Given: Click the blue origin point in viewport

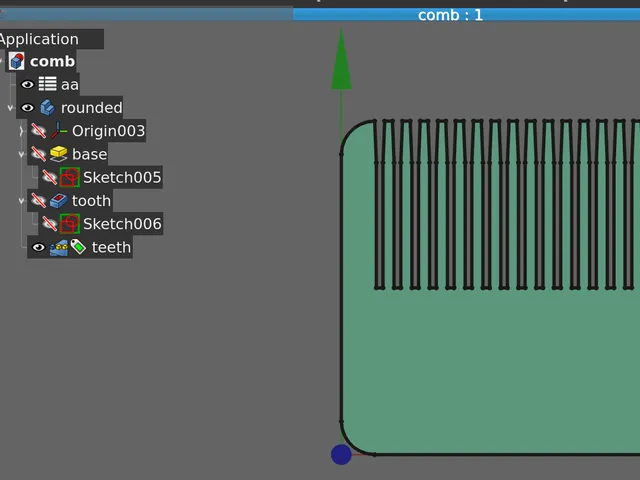Looking at the screenshot, I should (341, 454).
